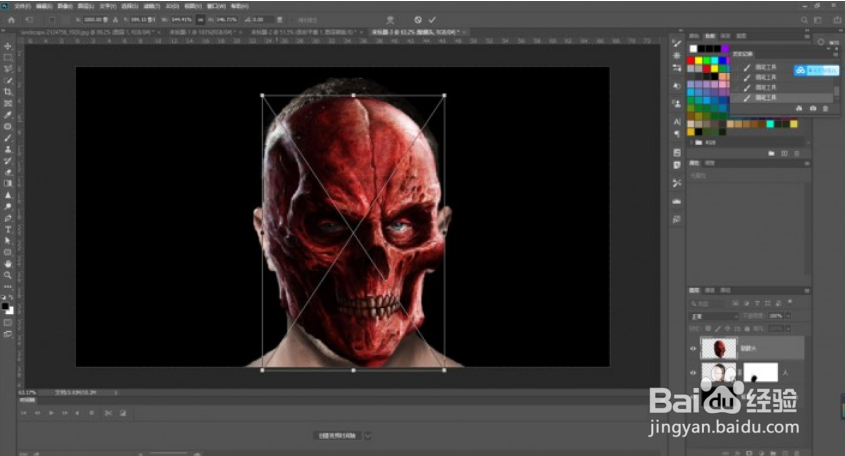Delete swatch trash icon in Swatches panel

tap(797, 154)
